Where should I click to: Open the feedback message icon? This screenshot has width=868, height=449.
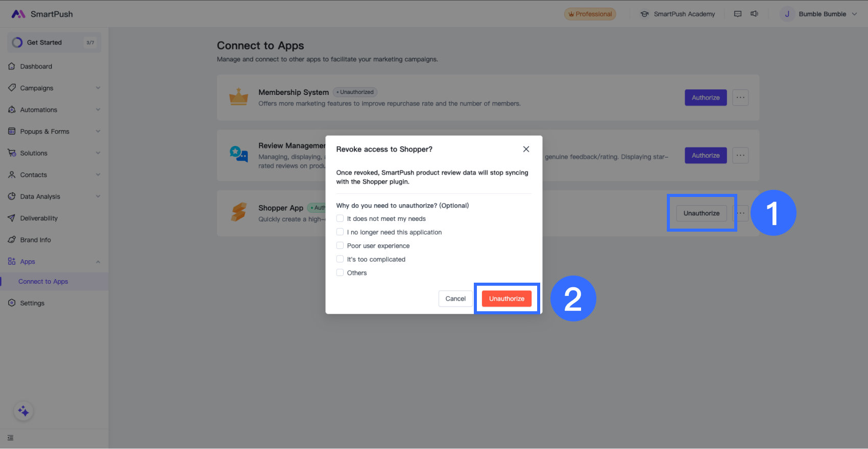738,14
